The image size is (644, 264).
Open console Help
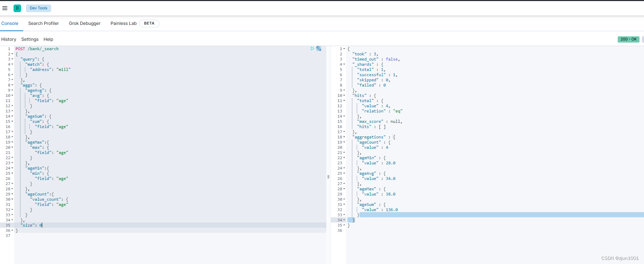pos(48,39)
